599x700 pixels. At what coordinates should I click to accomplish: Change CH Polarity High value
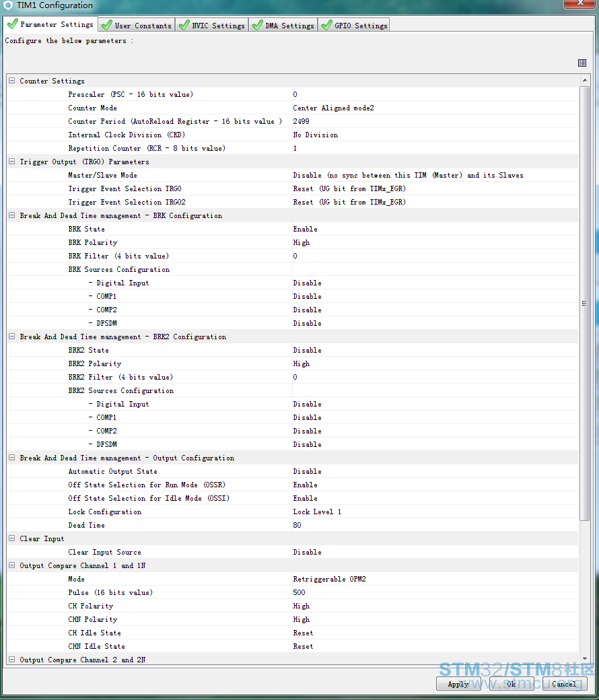click(435, 606)
